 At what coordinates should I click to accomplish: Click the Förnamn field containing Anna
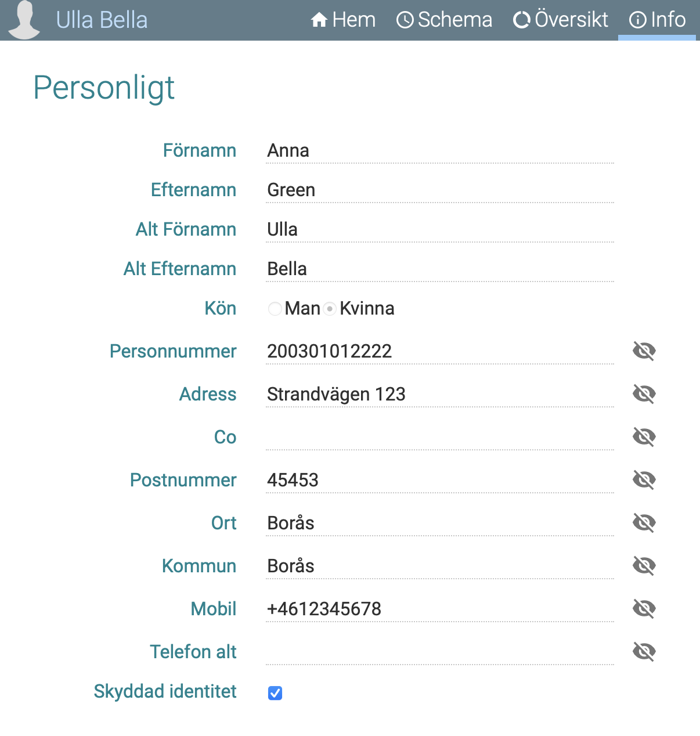pyautogui.click(x=439, y=151)
